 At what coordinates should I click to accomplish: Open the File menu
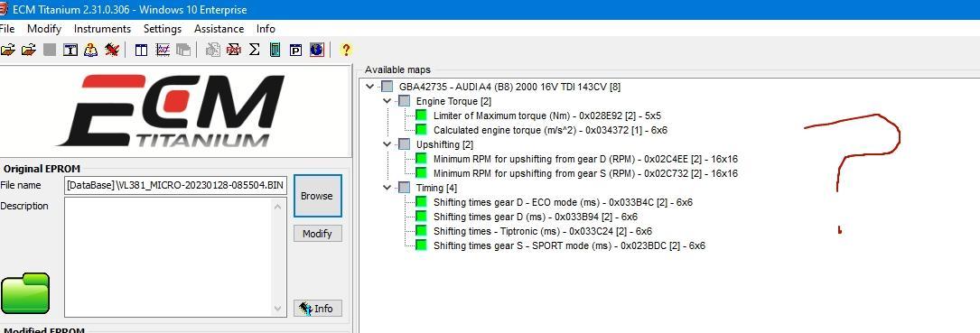(7, 29)
